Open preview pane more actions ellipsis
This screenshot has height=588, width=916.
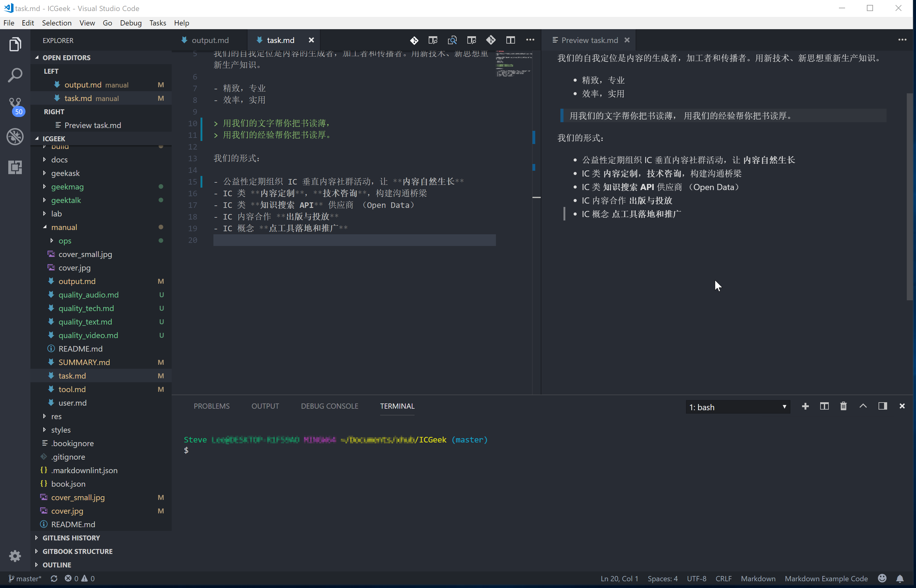coord(902,40)
